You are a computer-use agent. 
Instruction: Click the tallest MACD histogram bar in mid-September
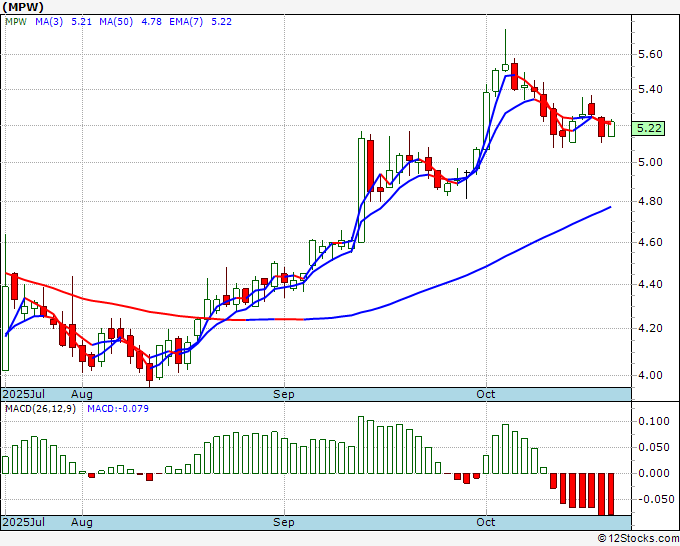(x=361, y=445)
